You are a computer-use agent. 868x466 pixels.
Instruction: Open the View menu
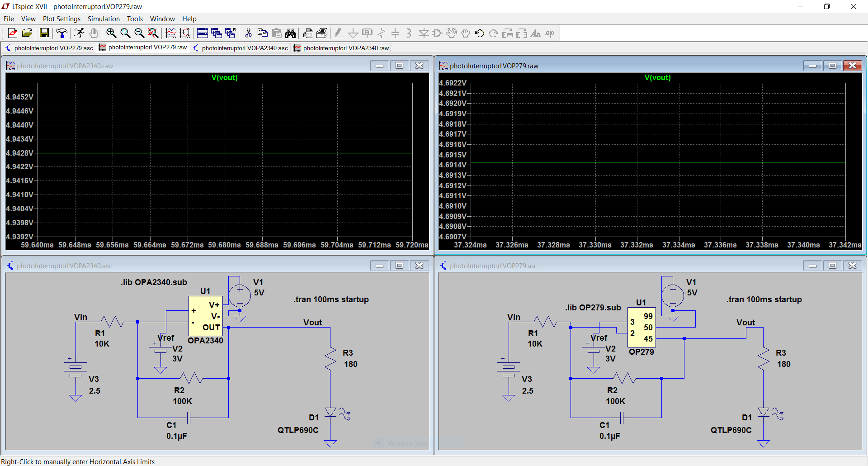point(28,19)
